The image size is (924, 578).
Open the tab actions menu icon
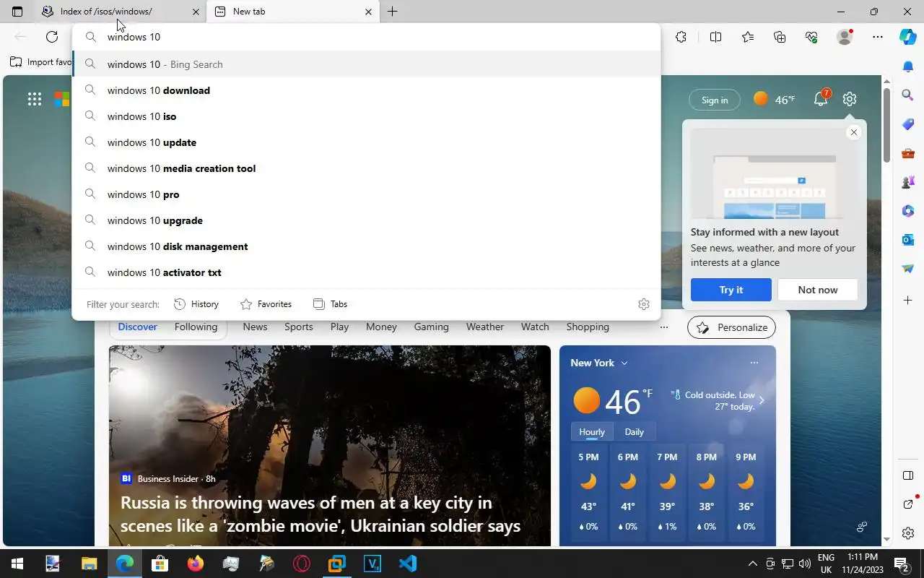pos(17,12)
